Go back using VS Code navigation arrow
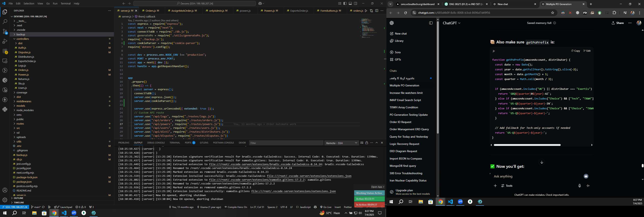The height and width of the screenshot is (217, 644). tap(124, 3)
